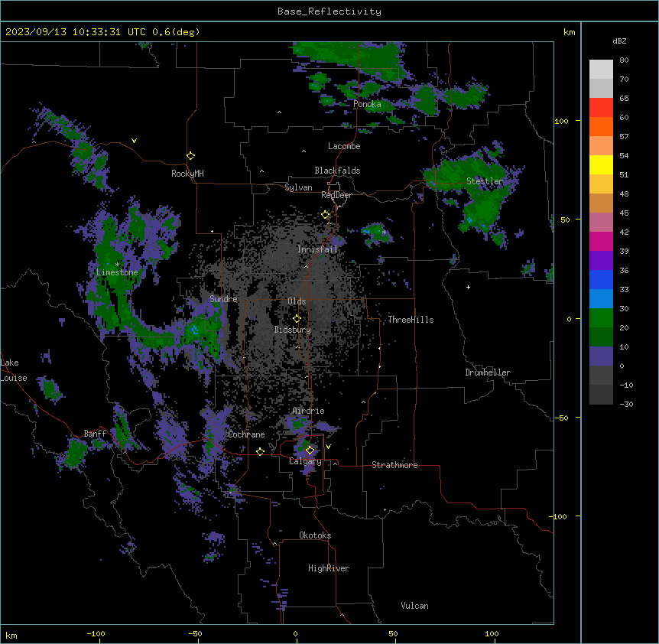Click the Base_Reflectivity title text
Screen dimensions: 659x644
[x=329, y=11]
